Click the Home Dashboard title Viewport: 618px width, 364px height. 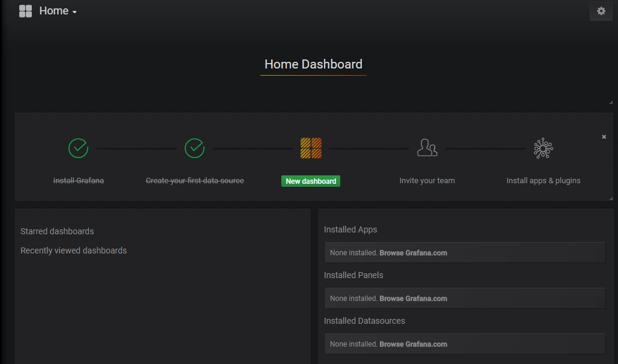pyautogui.click(x=313, y=64)
